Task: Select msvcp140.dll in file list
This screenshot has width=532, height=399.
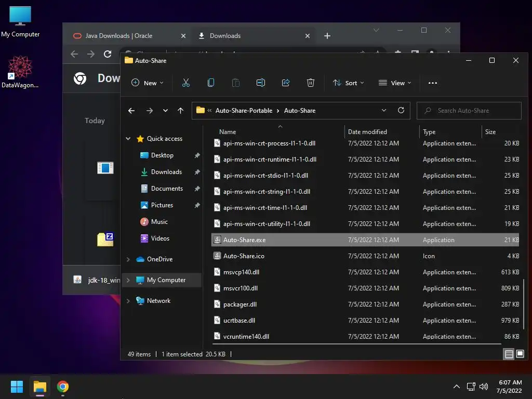Action: point(365,272)
